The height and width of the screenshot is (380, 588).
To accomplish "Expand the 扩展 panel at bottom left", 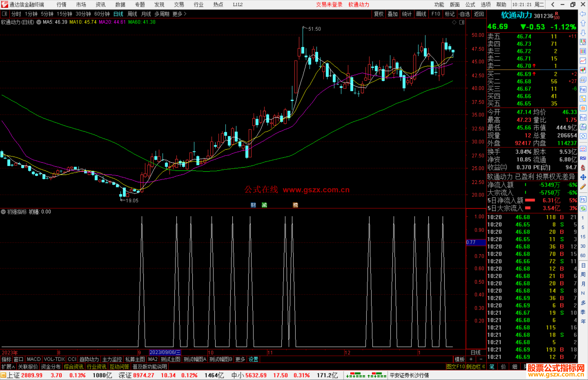I will tap(8, 367).
